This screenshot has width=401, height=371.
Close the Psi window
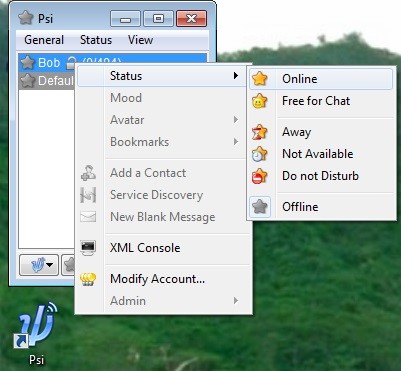tap(192, 18)
